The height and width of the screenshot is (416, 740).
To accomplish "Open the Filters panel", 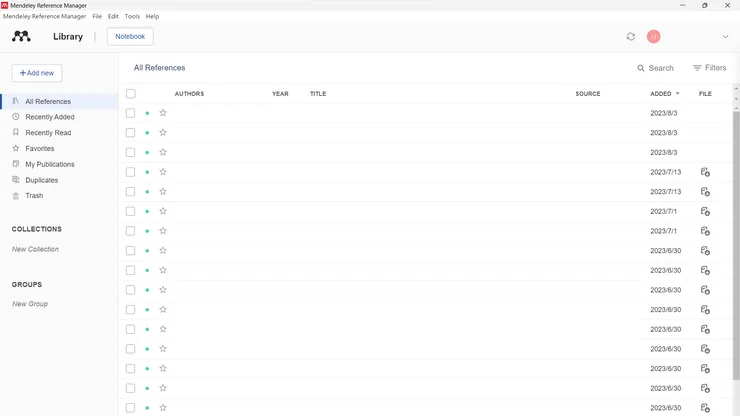I will click(x=709, y=68).
